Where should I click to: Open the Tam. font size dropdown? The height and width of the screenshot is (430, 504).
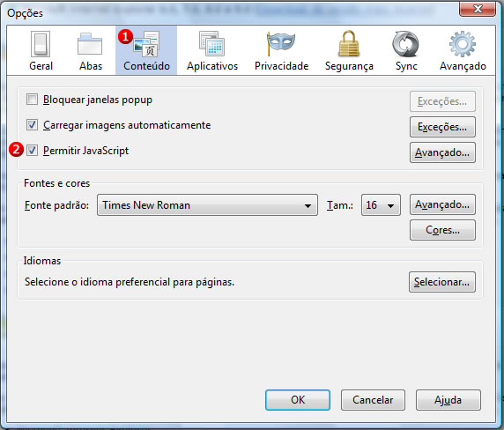click(381, 205)
